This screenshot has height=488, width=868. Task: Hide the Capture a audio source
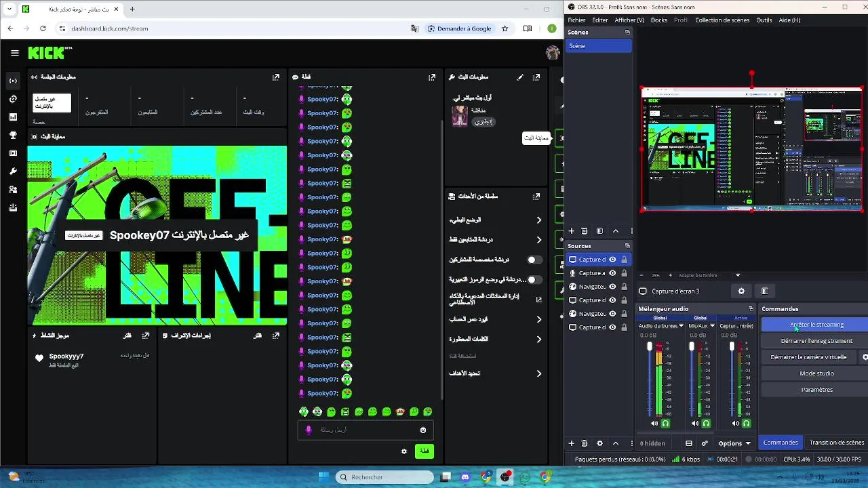pos(612,273)
